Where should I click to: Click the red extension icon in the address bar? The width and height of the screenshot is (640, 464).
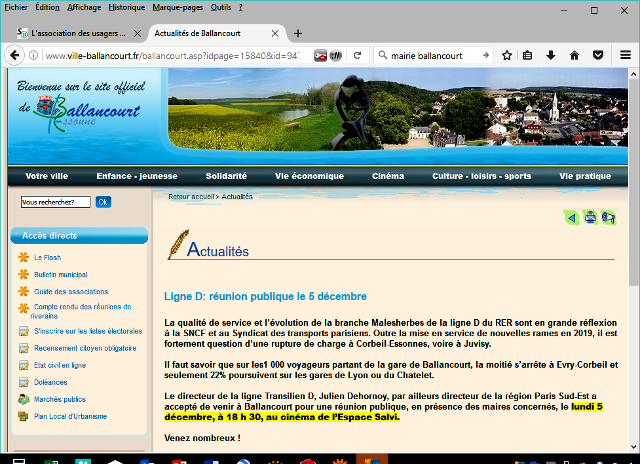pyautogui.click(x=320, y=55)
